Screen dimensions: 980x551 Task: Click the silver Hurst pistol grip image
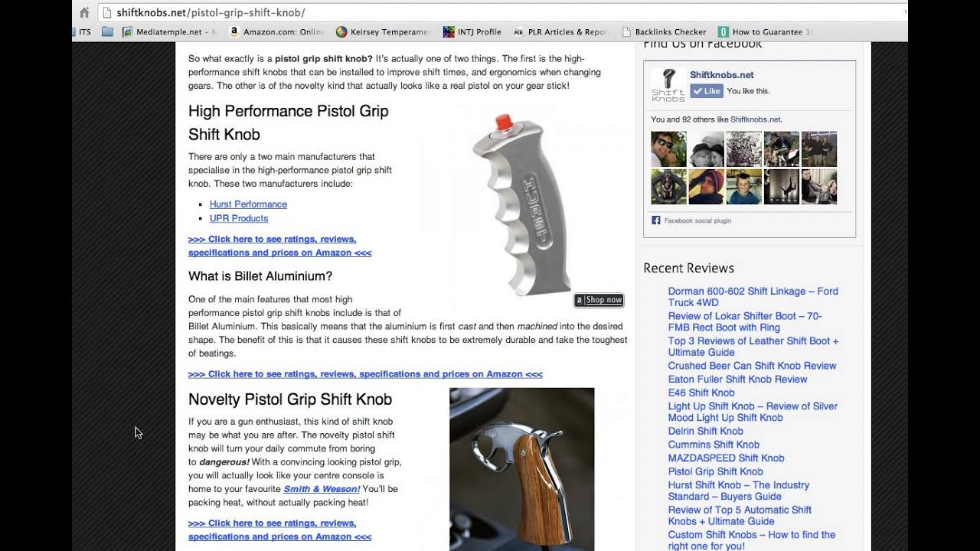522,204
